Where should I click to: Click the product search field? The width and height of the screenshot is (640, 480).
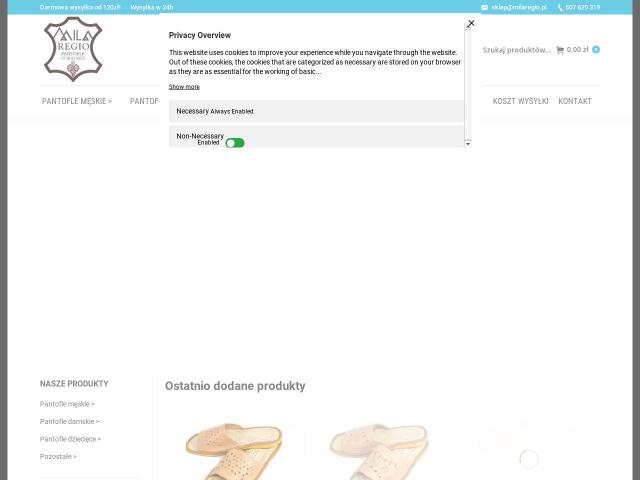[516, 50]
